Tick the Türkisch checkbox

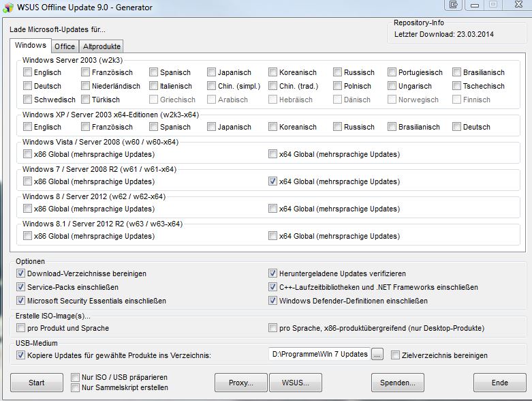[x=86, y=99]
